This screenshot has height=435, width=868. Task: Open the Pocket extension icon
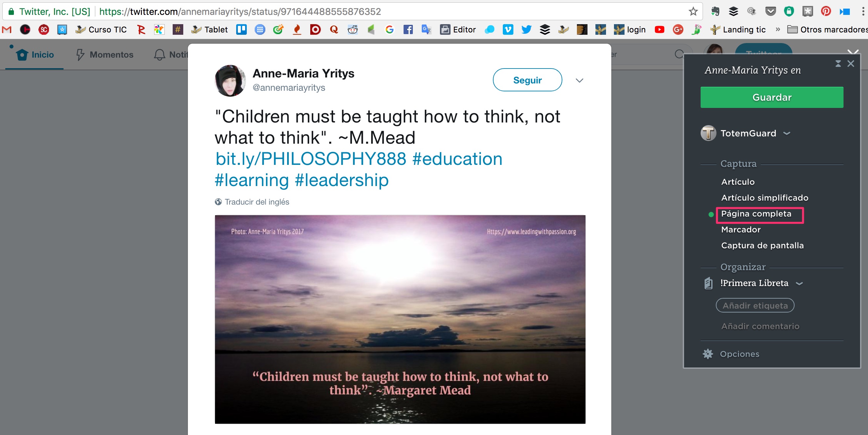(x=770, y=12)
